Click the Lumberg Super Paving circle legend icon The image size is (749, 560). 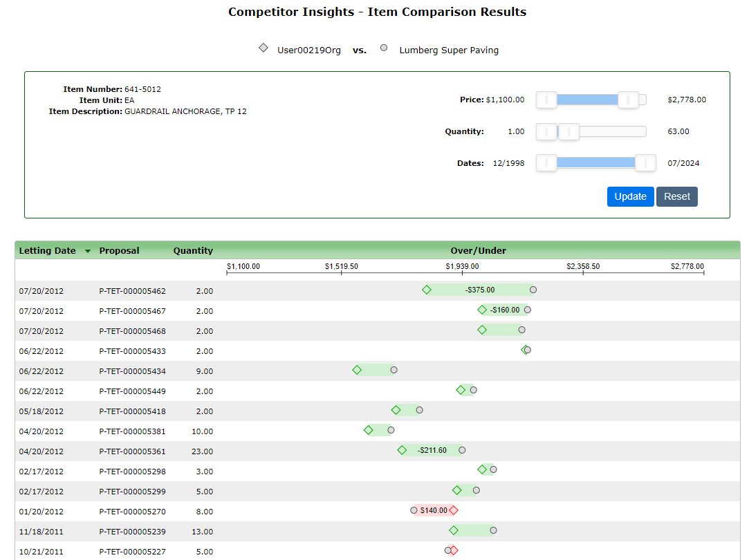pos(384,48)
